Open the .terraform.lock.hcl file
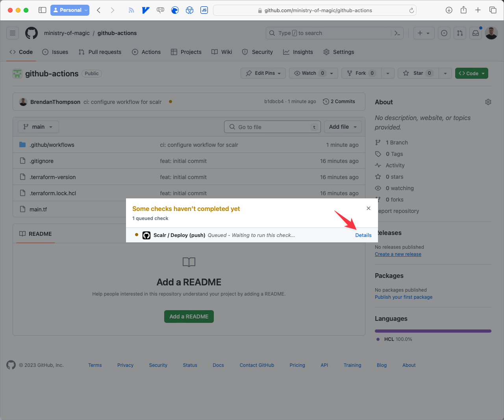 [x=53, y=193]
